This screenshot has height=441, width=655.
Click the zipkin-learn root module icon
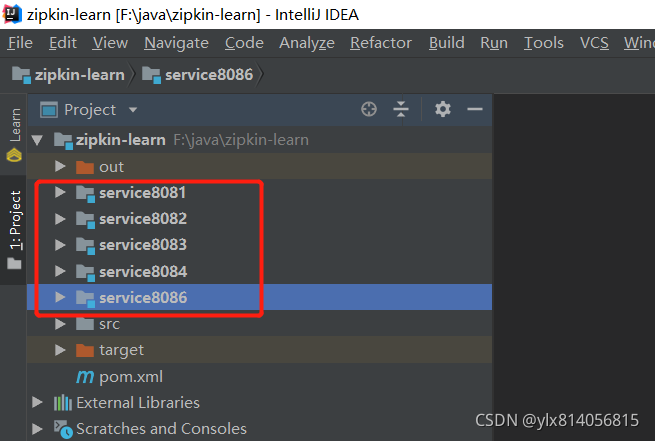coord(63,141)
